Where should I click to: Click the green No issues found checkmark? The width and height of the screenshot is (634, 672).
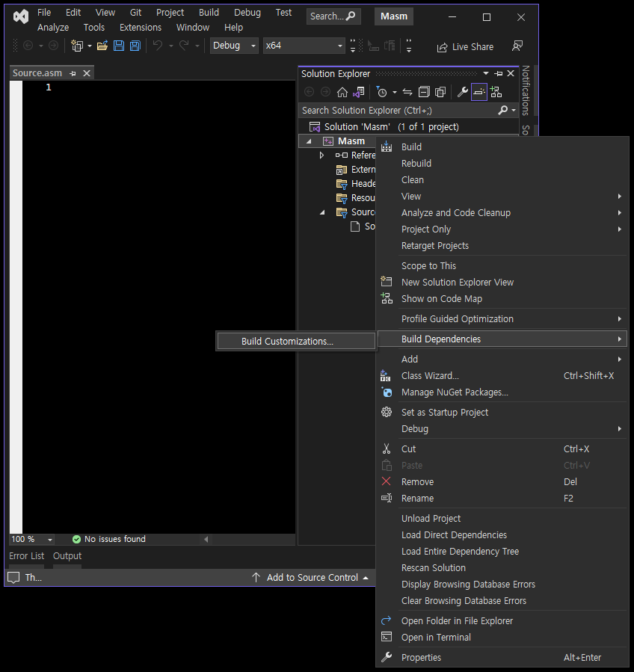(x=77, y=539)
